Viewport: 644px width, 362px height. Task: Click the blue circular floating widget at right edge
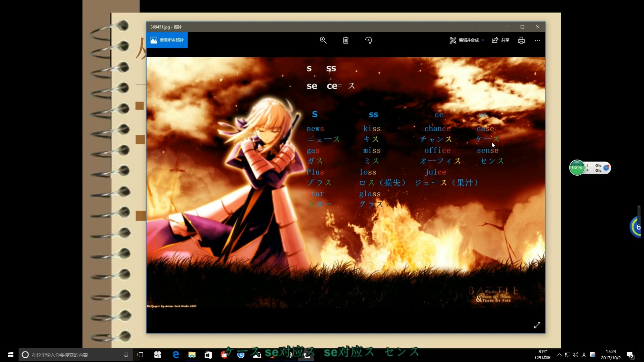click(636, 227)
